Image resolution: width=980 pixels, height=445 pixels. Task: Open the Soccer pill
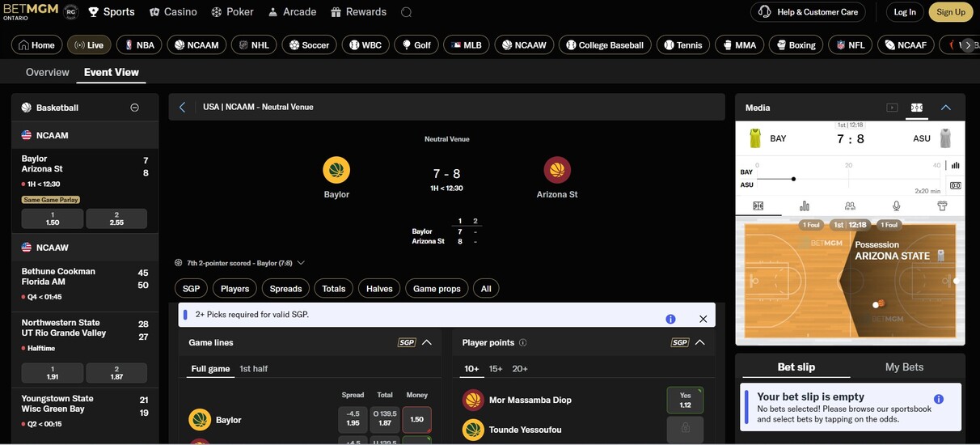click(309, 45)
